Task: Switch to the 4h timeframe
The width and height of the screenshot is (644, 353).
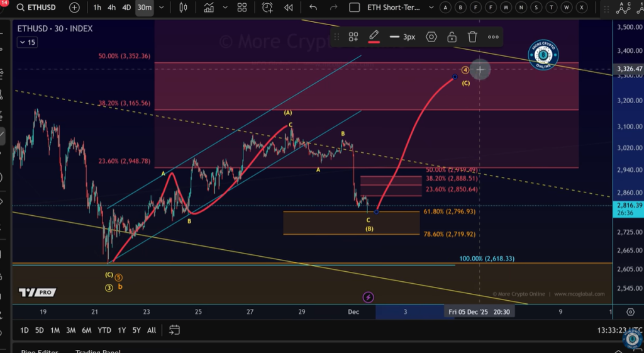Action: coord(111,8)
